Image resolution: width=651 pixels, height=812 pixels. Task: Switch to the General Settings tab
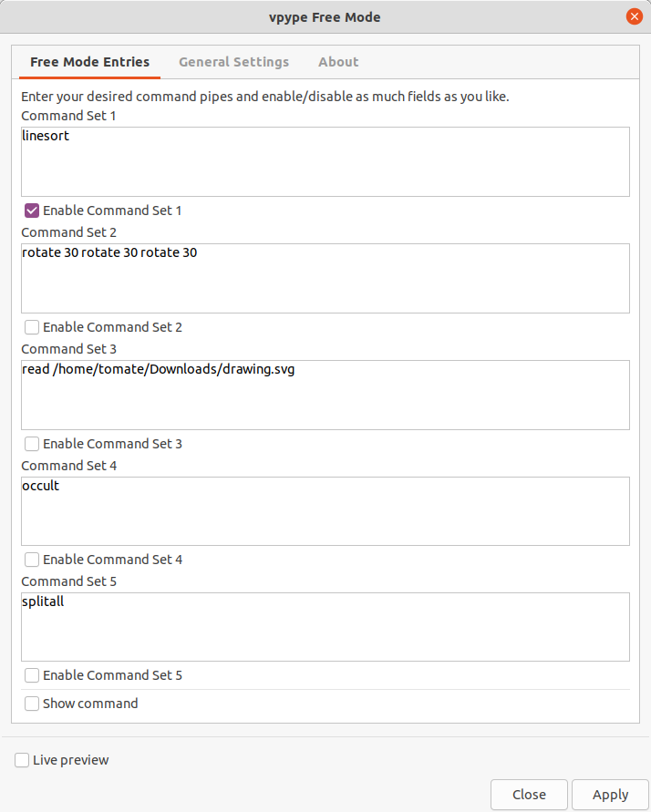(233, 62)
